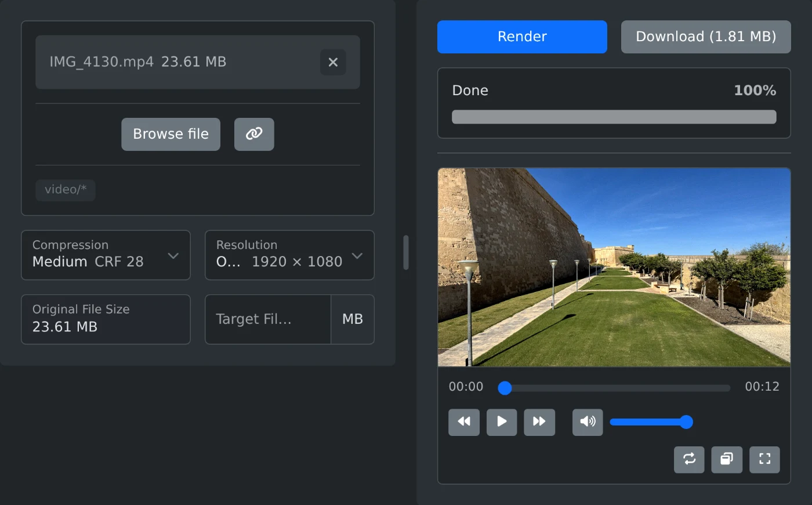Click the 100% progress label
This screenshot has width=812, height=505.
(755, 91)
